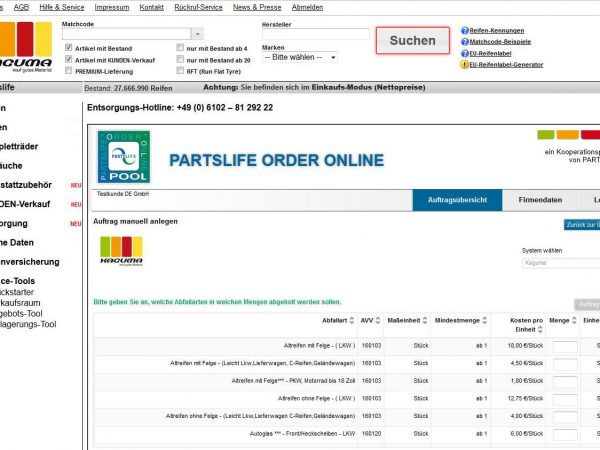
Task: Click the Suchen button
Action: [412, 41]
